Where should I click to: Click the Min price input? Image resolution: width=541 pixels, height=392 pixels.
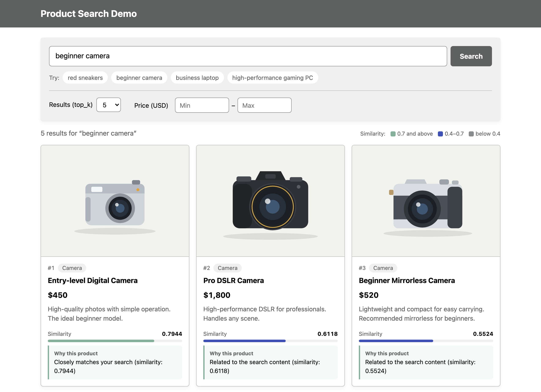pyautogui.click(x=202, y=105)
